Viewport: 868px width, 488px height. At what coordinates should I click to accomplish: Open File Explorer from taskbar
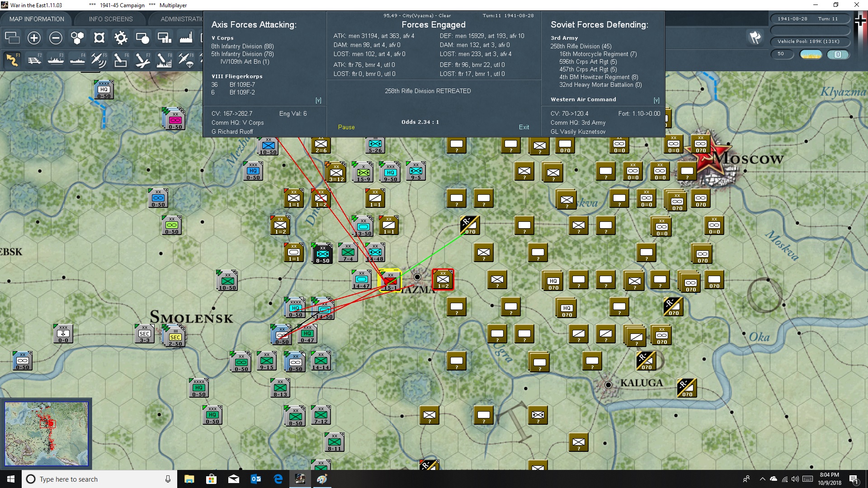tap(189, 479)
